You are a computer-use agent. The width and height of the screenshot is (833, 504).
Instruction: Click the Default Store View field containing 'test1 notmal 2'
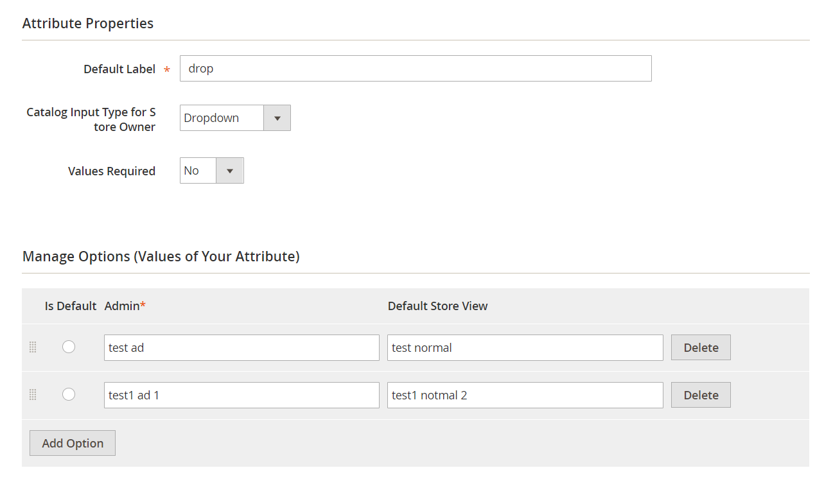(x=525, y=395)
